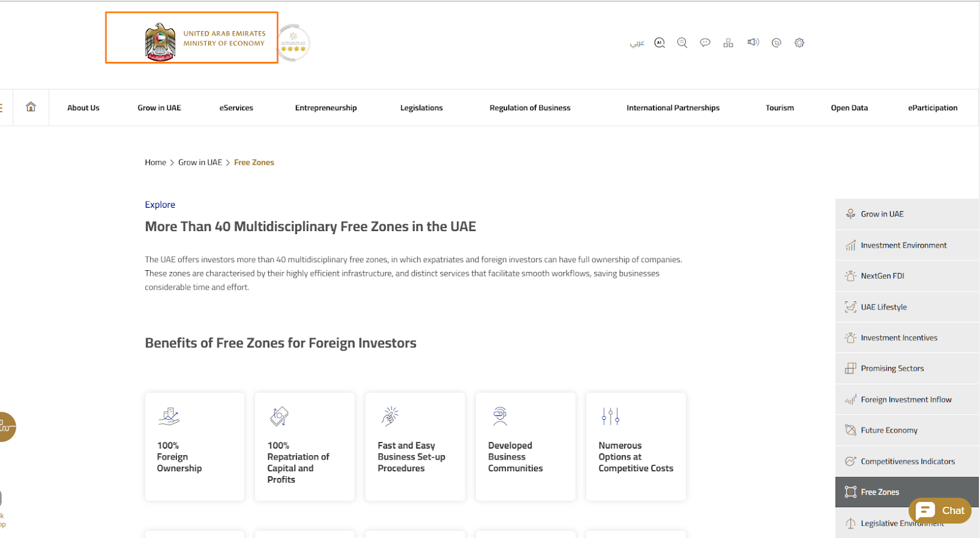Image resolution: width=980 pixels, height=538 pixels.
Task: Open Investment Incentives in the sidebar
Action: pos(907,338)
